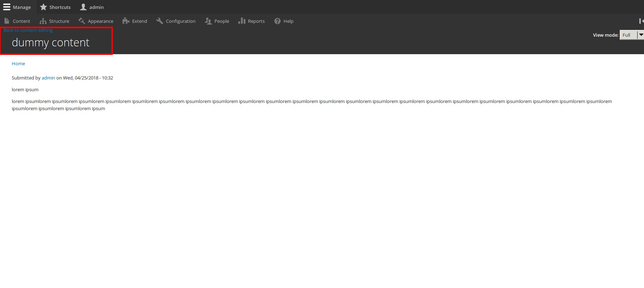This screenshot has height=288, width=644.
Task: Open the Shortcuts toolbar tab label
Action: click(x=60, y=7)
